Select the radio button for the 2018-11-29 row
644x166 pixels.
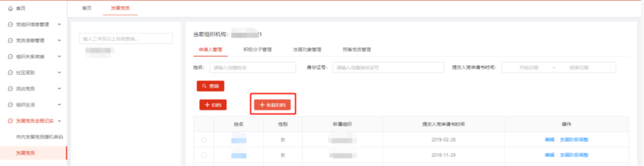click(204, 155)
